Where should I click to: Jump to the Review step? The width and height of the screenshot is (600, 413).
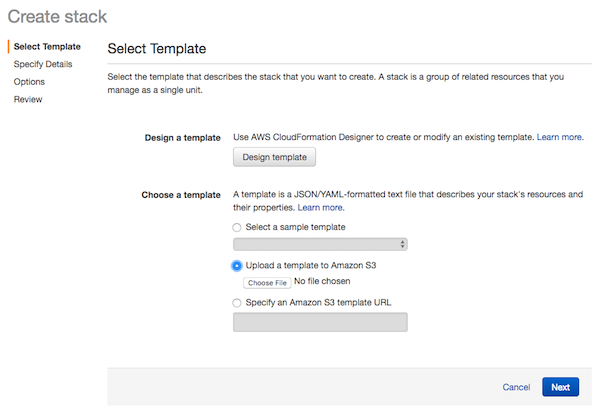tap(28, 99)
